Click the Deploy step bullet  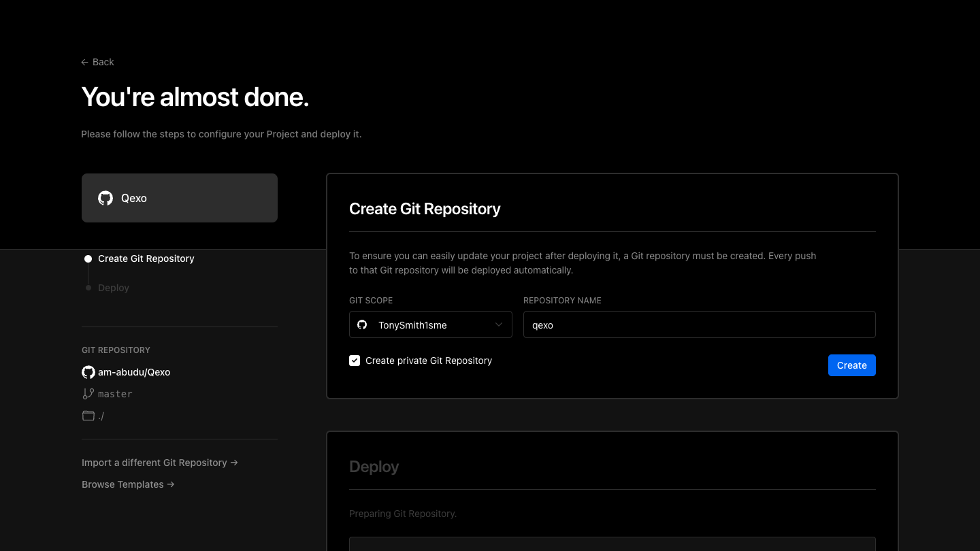(x=88, y=288)
